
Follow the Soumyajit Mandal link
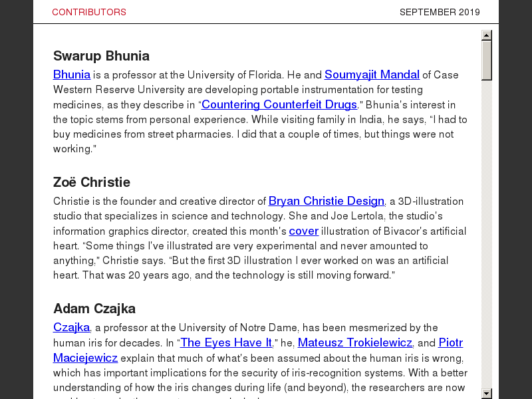[372, 74]
